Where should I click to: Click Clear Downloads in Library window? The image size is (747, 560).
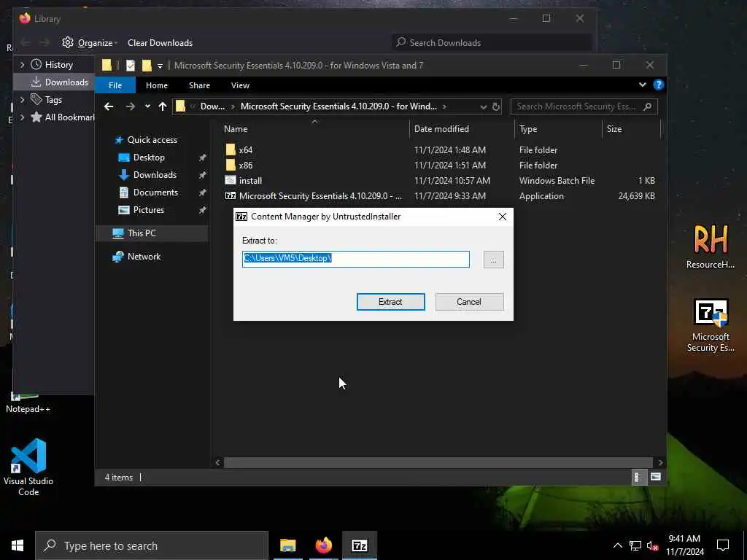click(160, 43)
